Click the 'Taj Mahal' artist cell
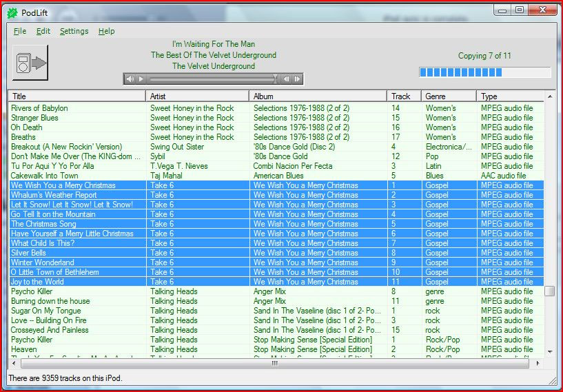Screen dimensions: 563x392 pos(166,176)
